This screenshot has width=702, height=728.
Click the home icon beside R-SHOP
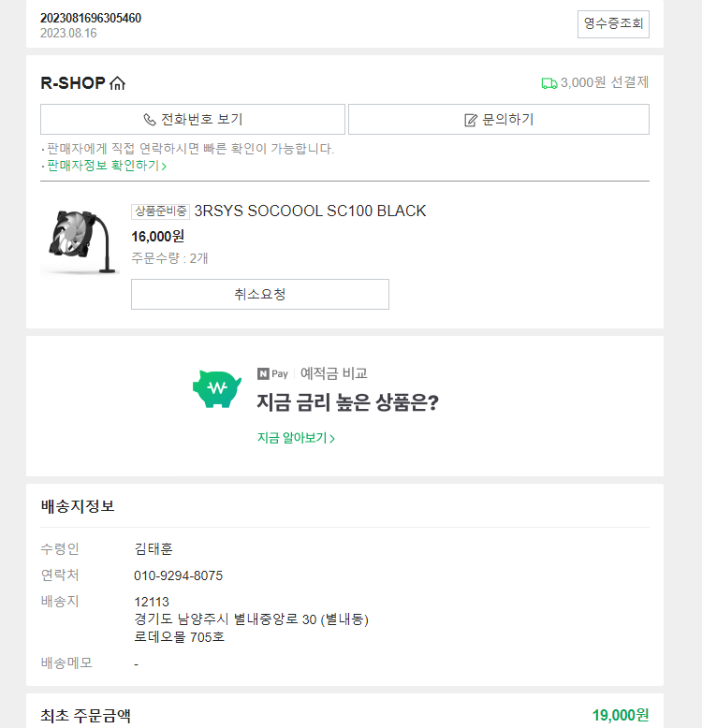point(117,83)
